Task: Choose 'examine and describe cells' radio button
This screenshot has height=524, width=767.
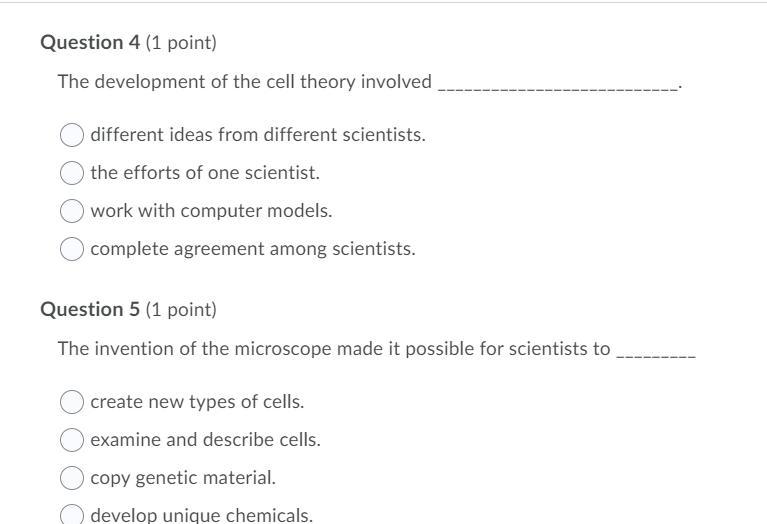Action: click(72, 440)
